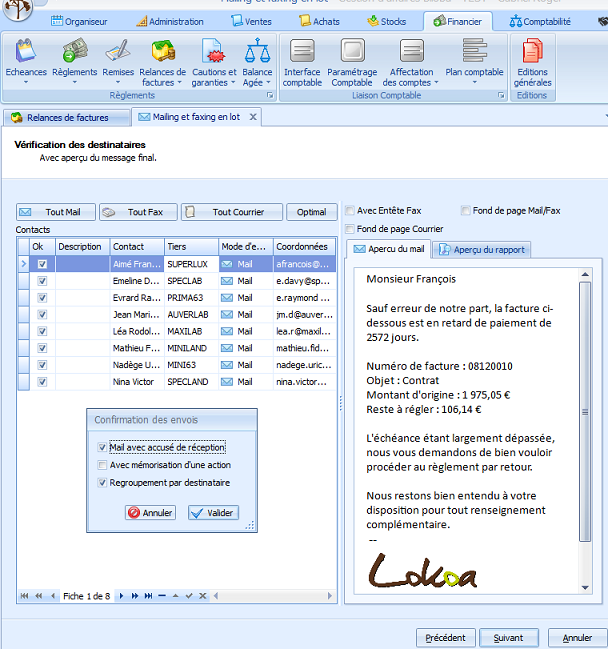608x649 pixels.
Task: Expand Relances de factures dropdown arrow
Action: click(x=180, y=82)
